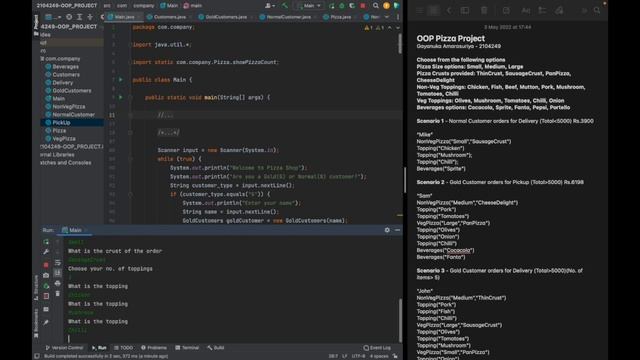Viewport: 640px width, 360px height.
Task: Rerun Main using the Run panel rerun icon
Action: point(46,242)
